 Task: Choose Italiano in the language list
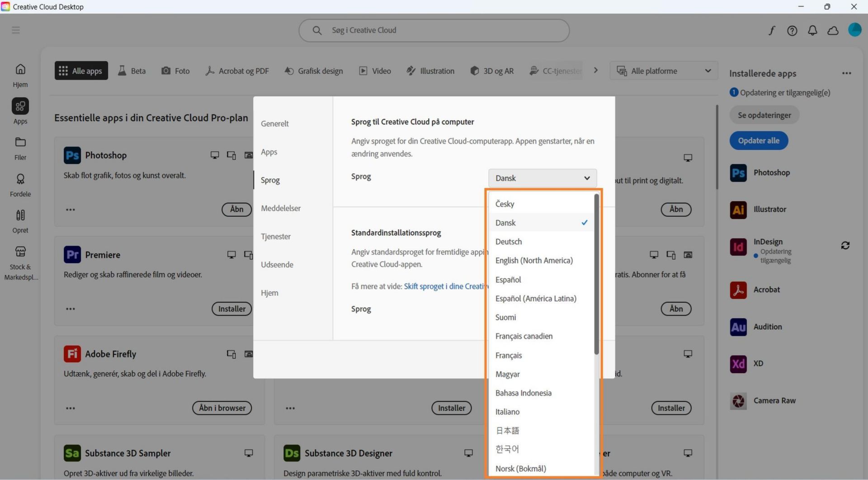(541, 412)
